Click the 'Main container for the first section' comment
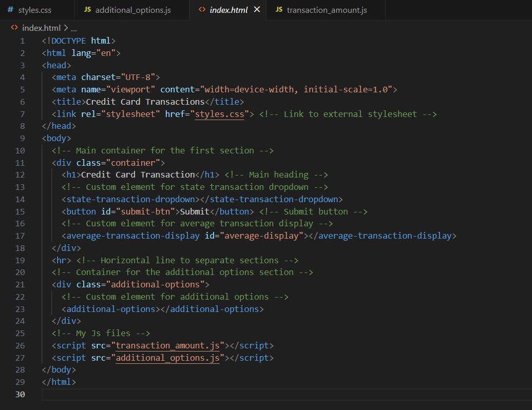The image size is (532, 410). pos(162,150)
